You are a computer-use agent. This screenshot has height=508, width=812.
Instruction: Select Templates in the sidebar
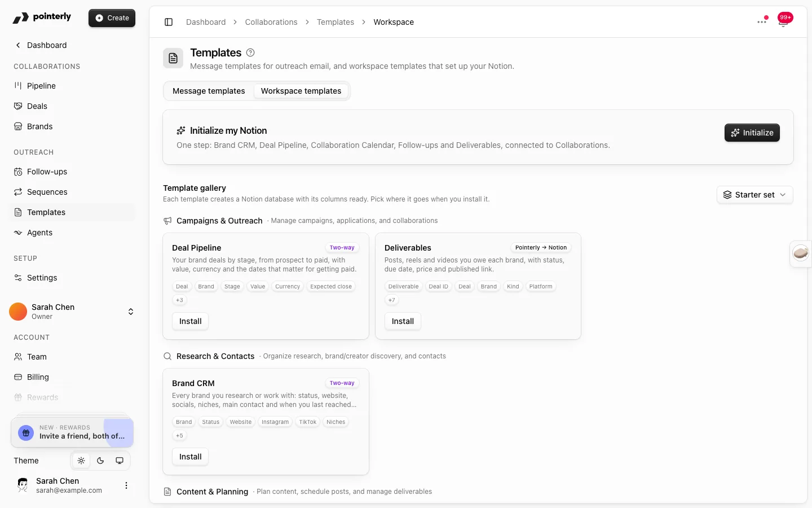point(72,212)
